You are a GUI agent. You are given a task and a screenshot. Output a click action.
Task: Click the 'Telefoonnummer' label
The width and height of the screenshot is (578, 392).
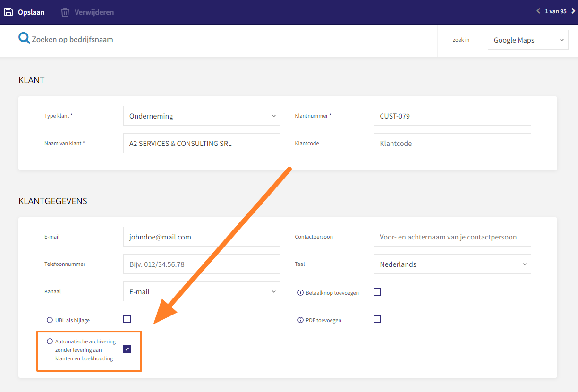tap(65, 264)
